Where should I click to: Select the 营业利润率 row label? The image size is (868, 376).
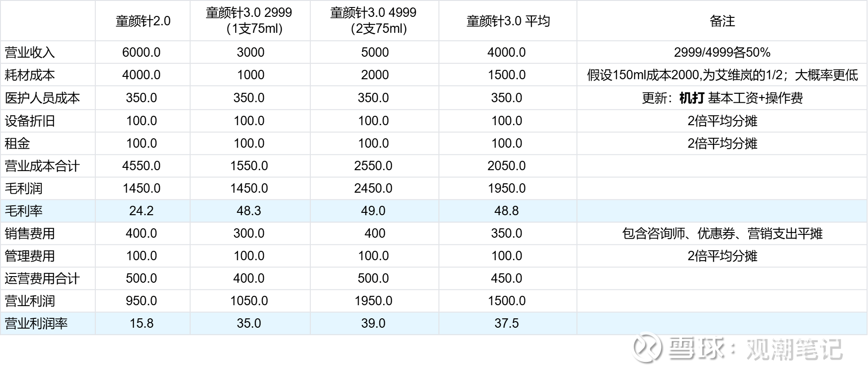pyautogui.click(x=36, y=323)
